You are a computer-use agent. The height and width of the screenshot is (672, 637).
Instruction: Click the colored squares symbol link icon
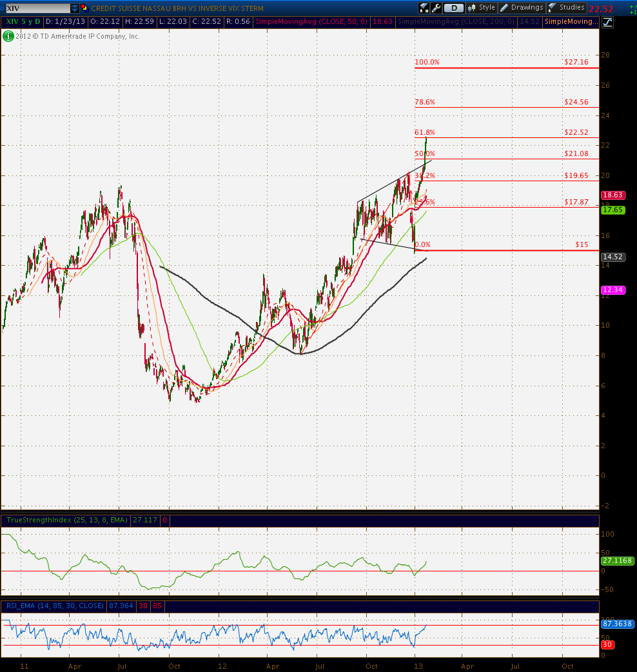85,8
